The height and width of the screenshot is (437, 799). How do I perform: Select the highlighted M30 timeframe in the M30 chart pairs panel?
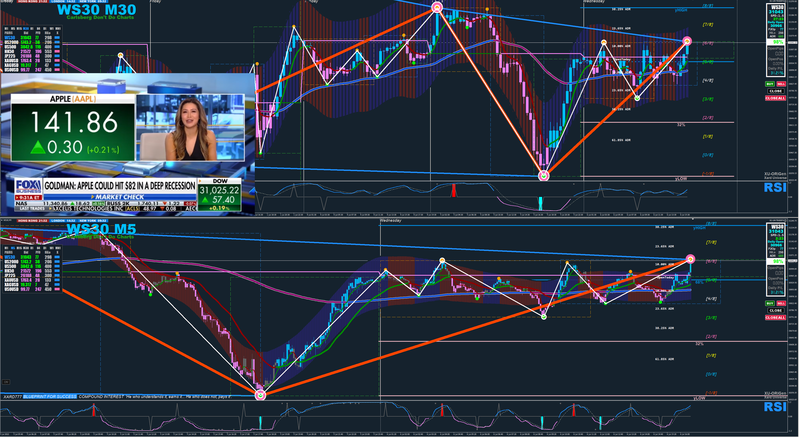pyautogui.click(x=26, y=29)
